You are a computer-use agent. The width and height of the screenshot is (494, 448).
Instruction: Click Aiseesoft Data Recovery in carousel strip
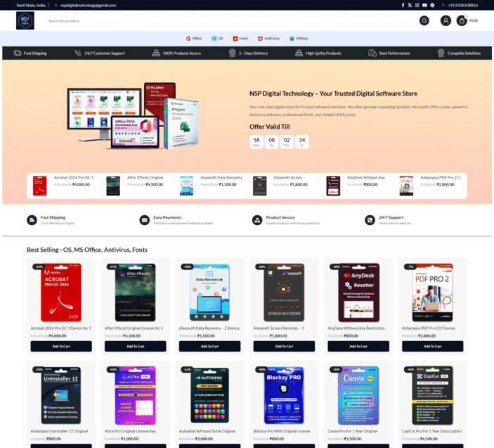[x=221, y=177]
